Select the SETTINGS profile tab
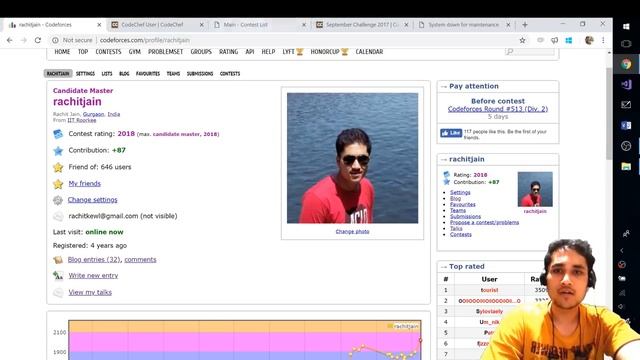This screenshot has width=640, height=360. pos(85,74)
